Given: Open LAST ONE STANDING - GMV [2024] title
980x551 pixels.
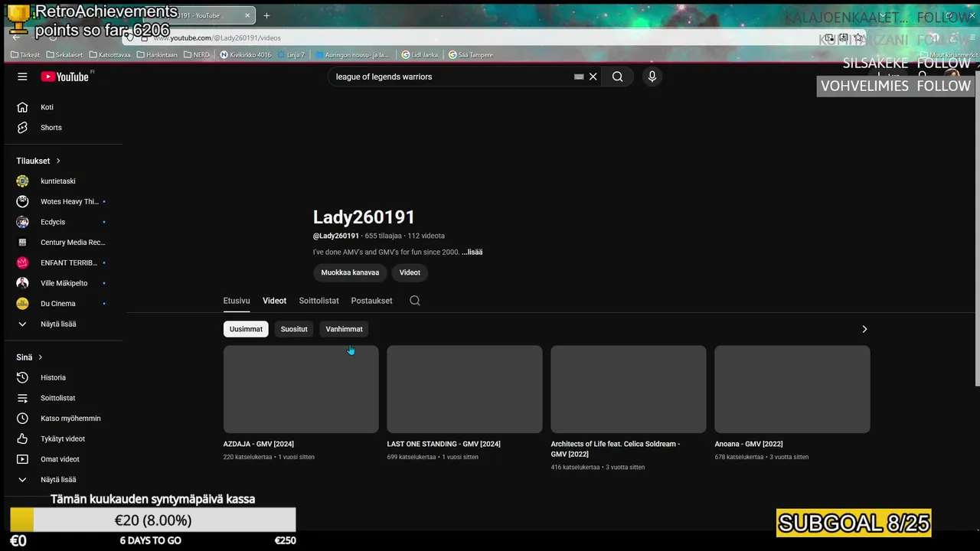Looking at the screenshot, I should tap(444, 444).
